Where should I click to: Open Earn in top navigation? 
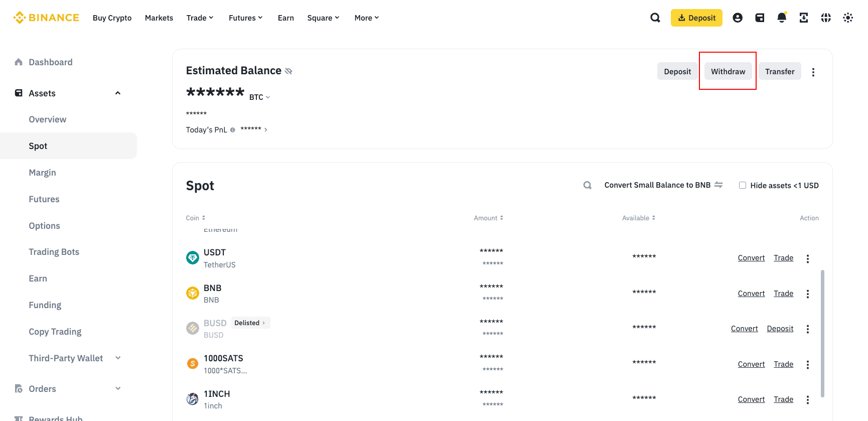tap(286, 18)
